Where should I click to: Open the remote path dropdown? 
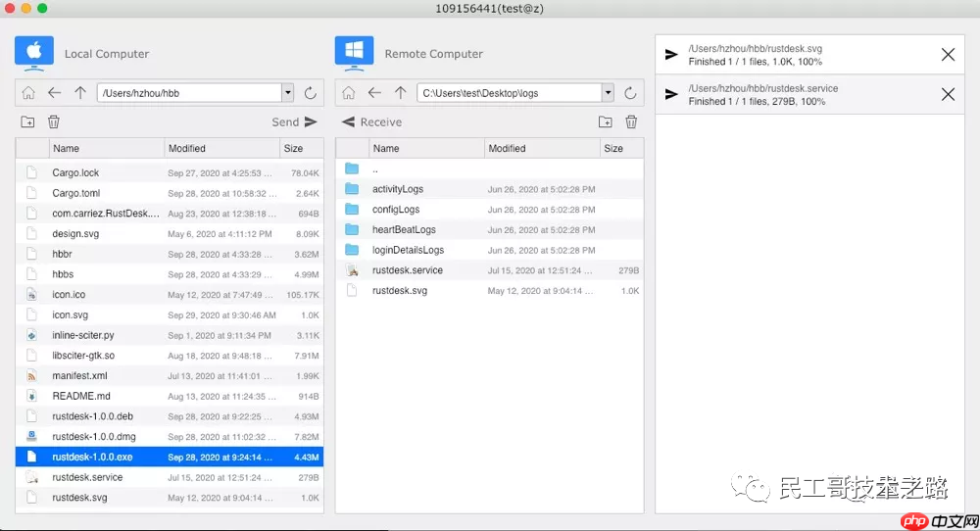[608, 93]
